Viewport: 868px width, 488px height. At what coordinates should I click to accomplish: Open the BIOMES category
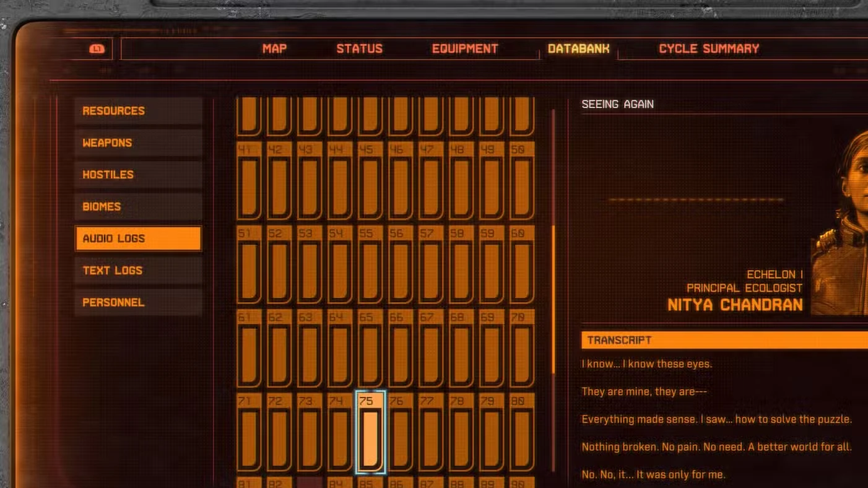pos(139,207)
